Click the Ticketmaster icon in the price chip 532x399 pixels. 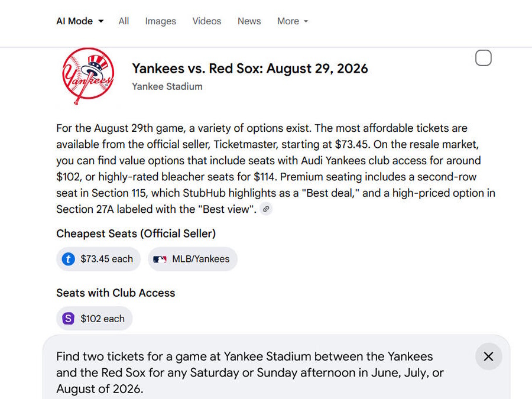69,259
